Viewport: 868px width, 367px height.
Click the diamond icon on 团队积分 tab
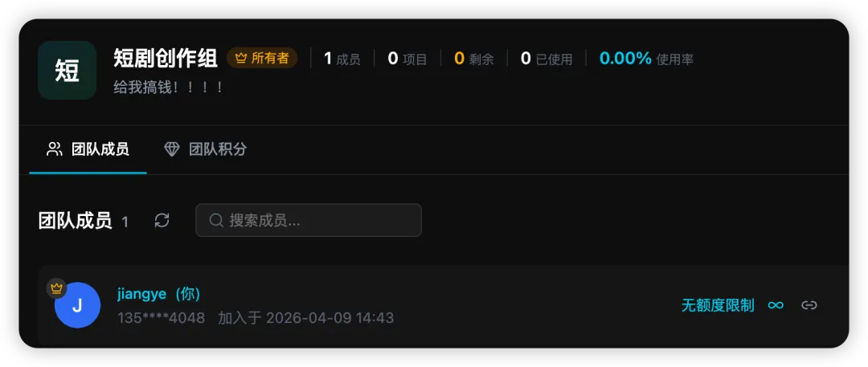[172, 149]
